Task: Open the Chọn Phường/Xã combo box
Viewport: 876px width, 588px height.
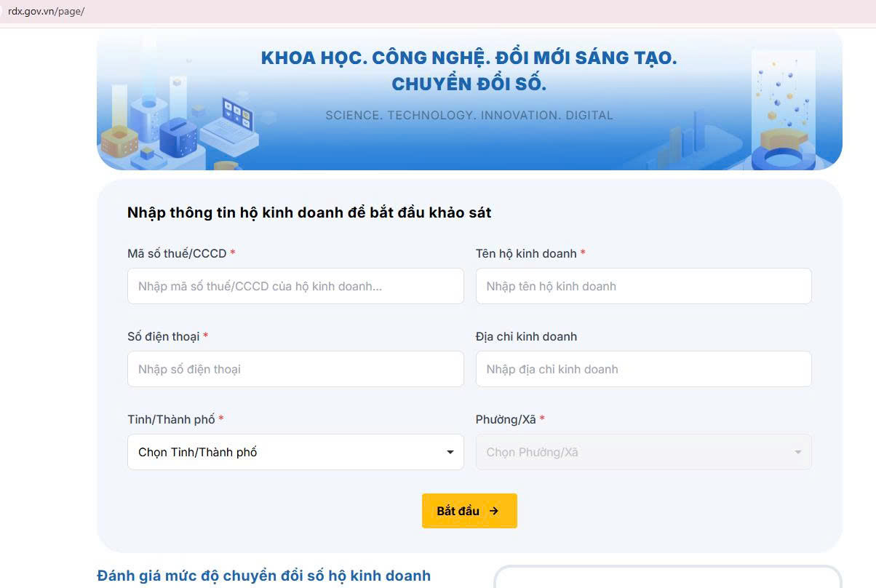Action: (x=643, y=452)
